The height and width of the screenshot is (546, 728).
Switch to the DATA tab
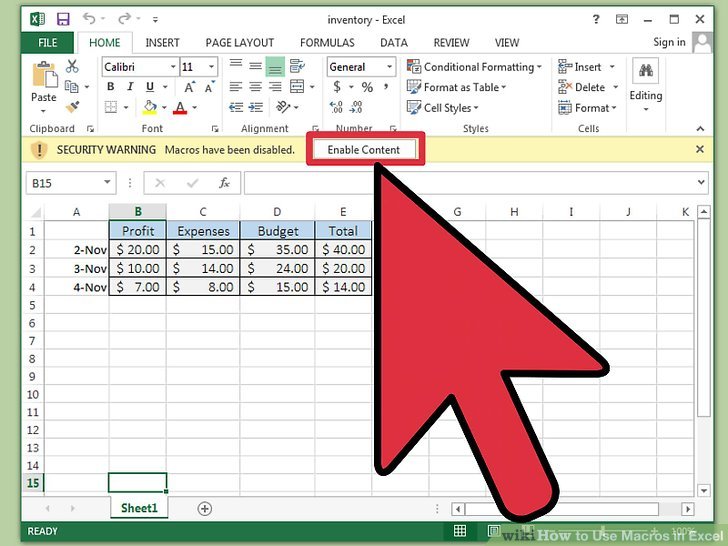(x=394, y=43)
